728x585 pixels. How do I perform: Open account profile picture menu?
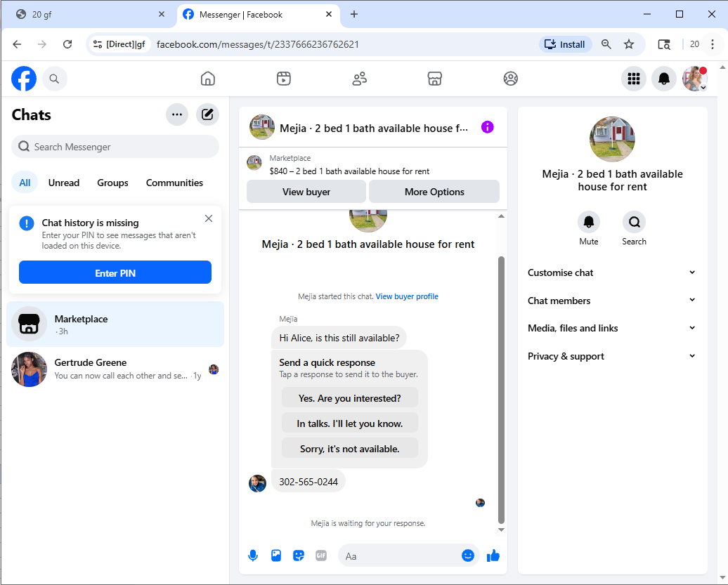point(694,79)
